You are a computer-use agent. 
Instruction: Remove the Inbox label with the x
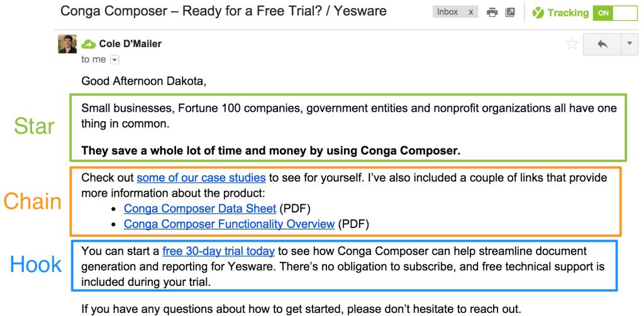(470, 13)
